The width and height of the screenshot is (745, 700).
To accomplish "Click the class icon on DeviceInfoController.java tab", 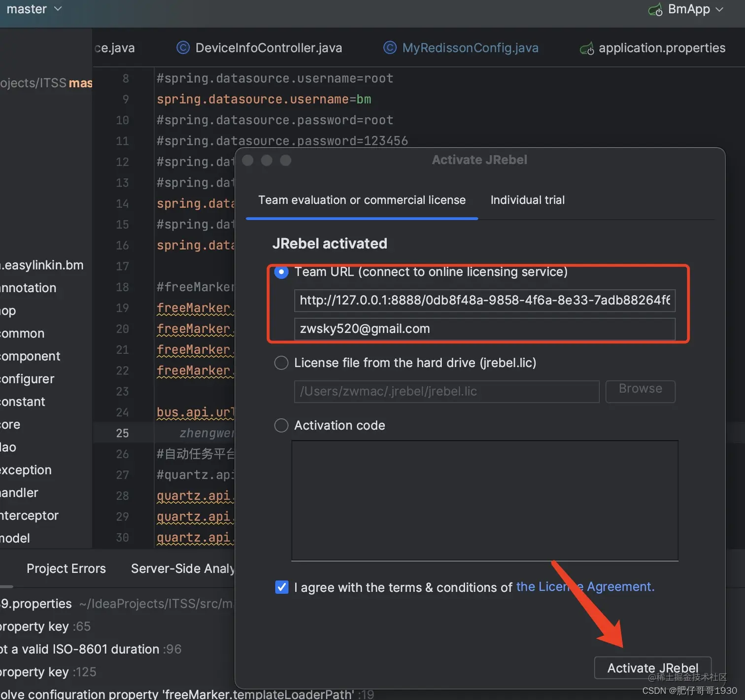I will [183, 48].
